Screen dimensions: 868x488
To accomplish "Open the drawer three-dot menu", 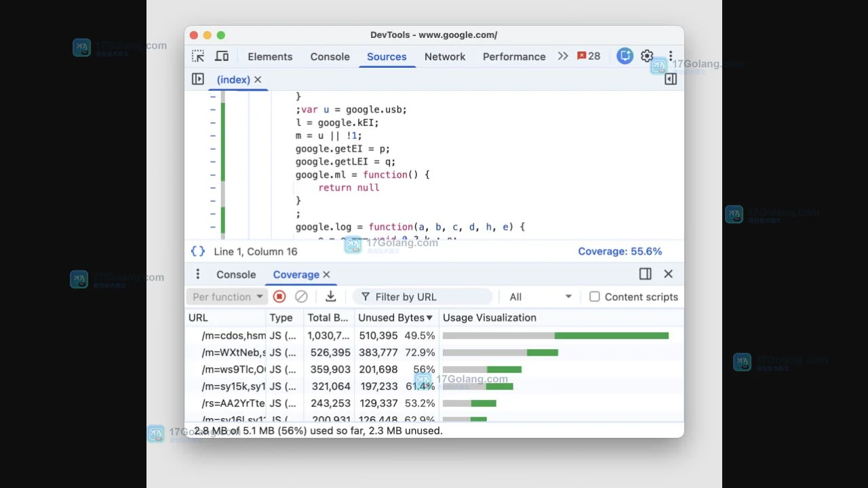I will point(198,274).
